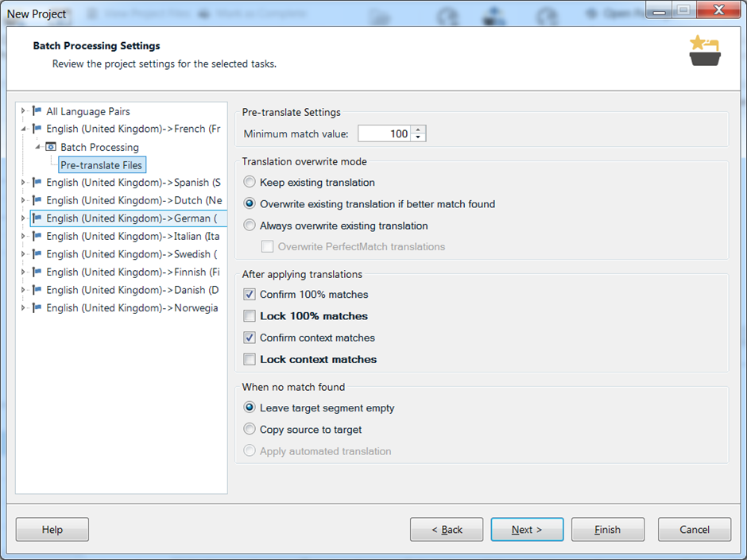Click the flag icon of the Dutch language pair
747x560 pixels.
coord(37,200)
